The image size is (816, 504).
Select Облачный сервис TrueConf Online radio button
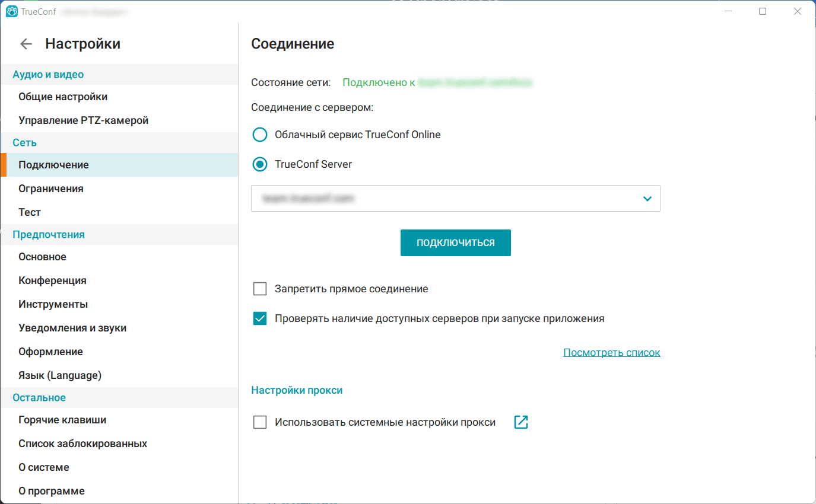260,135
